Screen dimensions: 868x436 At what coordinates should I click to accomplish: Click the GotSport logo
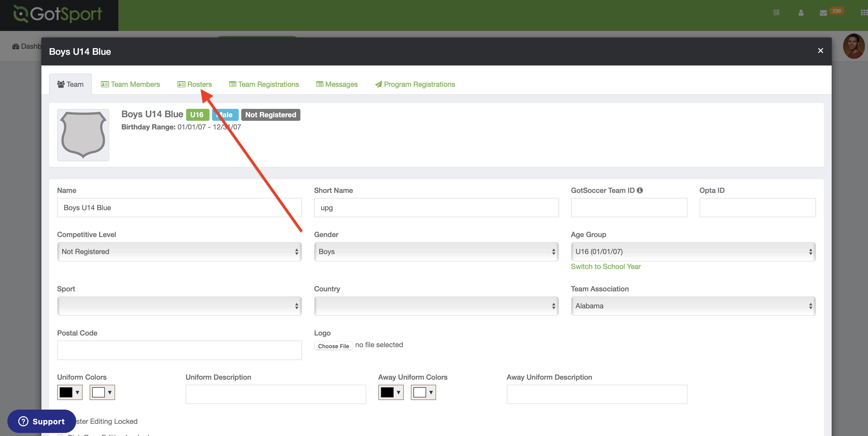point(57,14)
